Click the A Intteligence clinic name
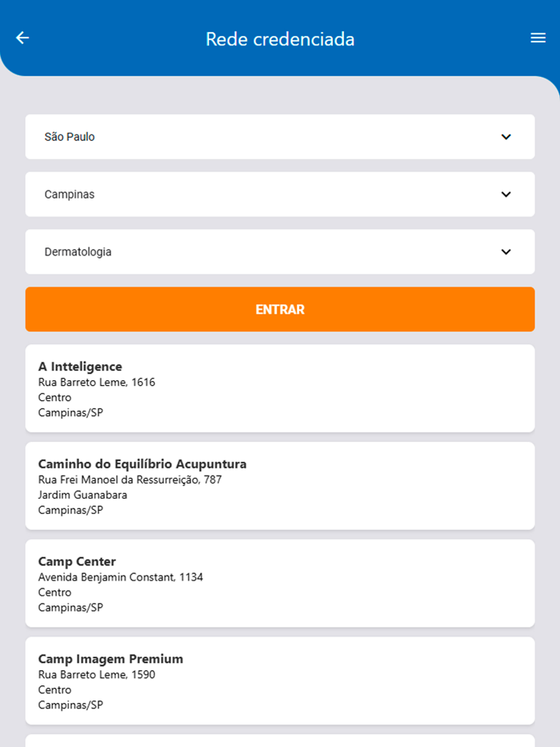The width and height of the screenshot is (560, 747). coord(80,367)
